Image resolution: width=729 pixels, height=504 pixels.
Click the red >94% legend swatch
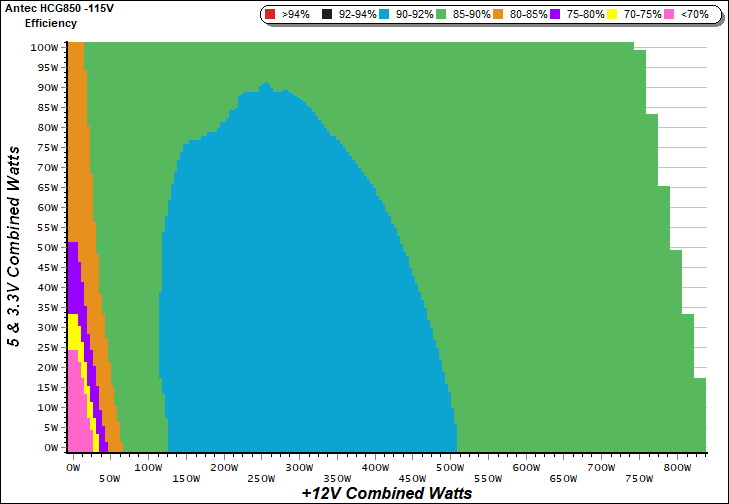click(269, 15)
